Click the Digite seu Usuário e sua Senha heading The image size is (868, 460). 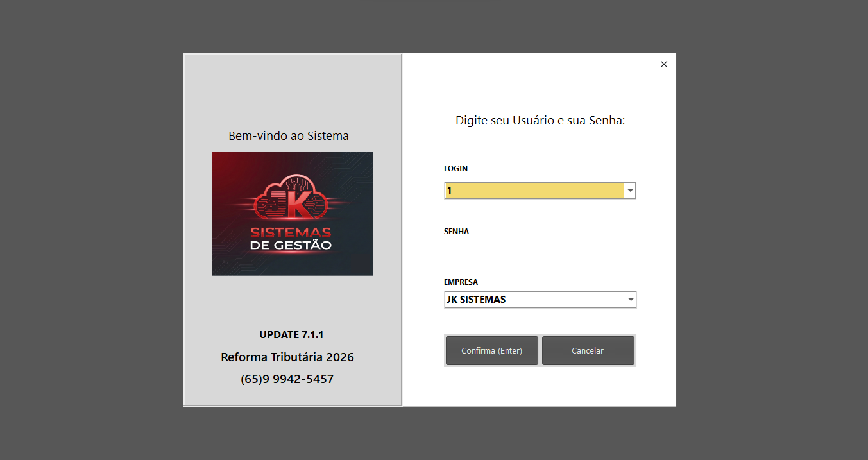click(540, 121)
